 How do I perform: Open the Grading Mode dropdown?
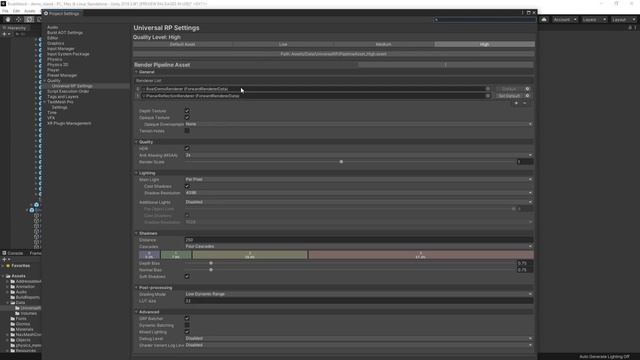pyautogui.click(x=359, y=294)
